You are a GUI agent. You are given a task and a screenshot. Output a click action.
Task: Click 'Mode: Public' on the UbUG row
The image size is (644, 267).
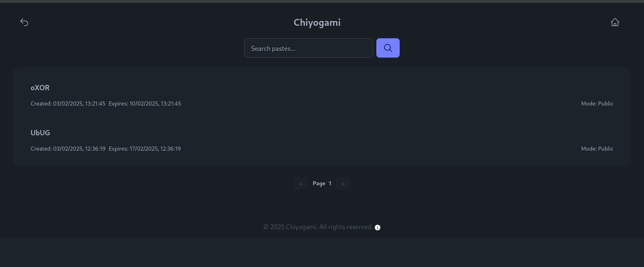(x=597, y=149)
